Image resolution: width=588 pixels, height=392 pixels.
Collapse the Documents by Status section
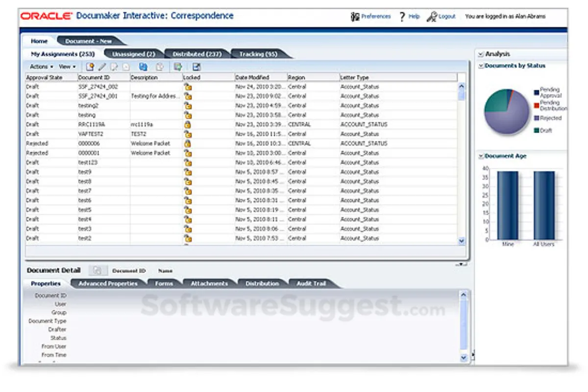tap(481, 66)
